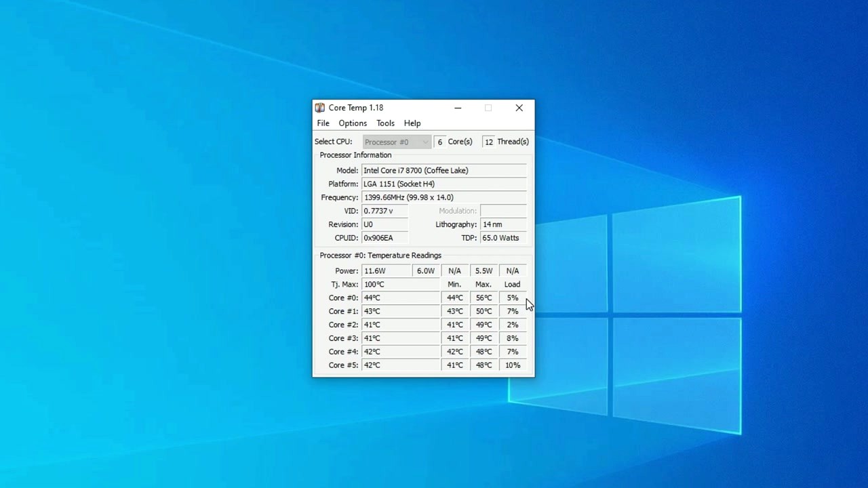Click the Core Temp application icon in titlebar
This screenshot has width=868, height=488.
click(319, 107)
